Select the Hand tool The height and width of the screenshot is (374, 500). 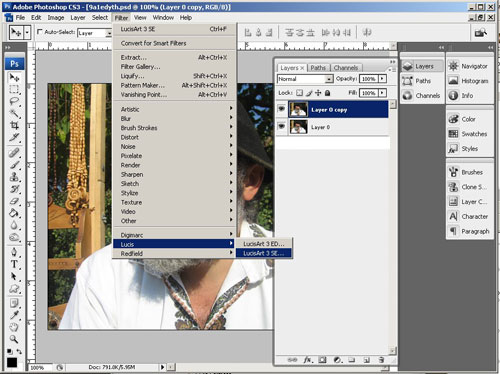(x=14, y=327)
